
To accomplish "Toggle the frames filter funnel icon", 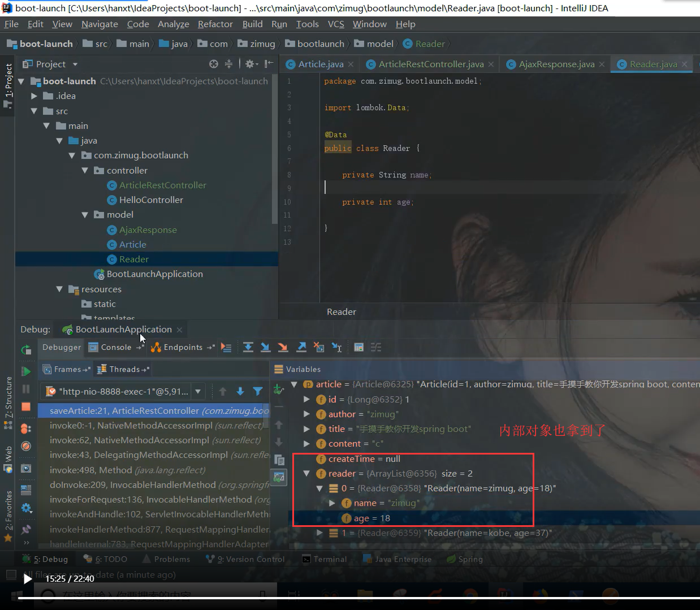I will [x=258, y=391].
